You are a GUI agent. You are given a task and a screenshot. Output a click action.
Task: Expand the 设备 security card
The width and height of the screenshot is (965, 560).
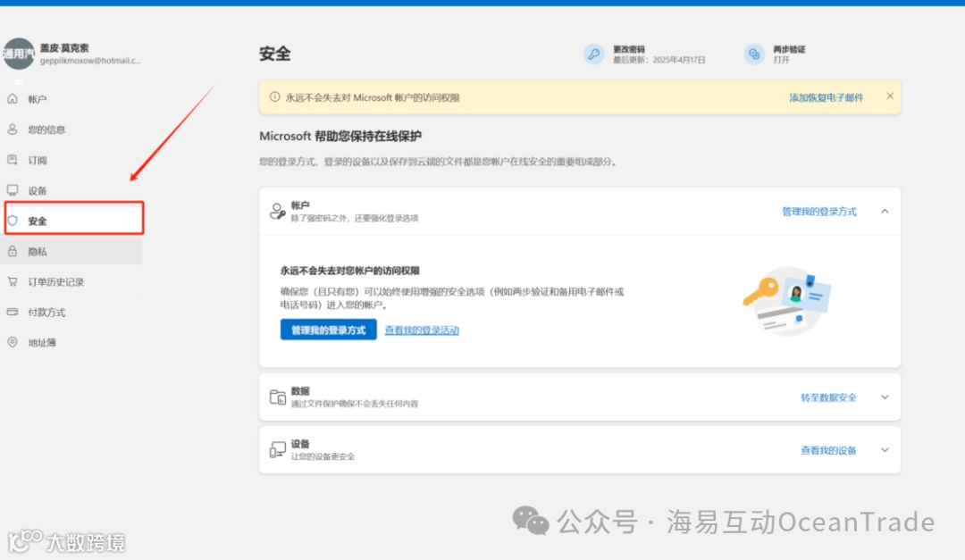[x=885, y=450]
